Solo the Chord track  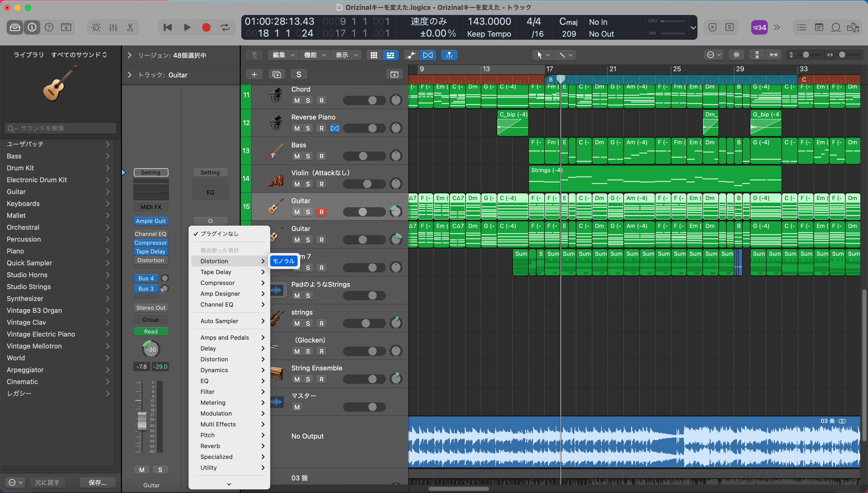point(308,101)
